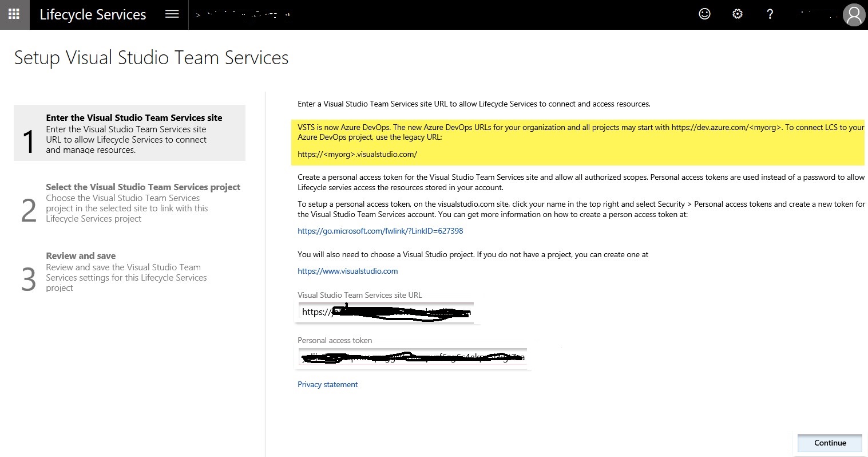868x457 pixels.
Task: Click the Personal access token field
Action: [412, 358]
